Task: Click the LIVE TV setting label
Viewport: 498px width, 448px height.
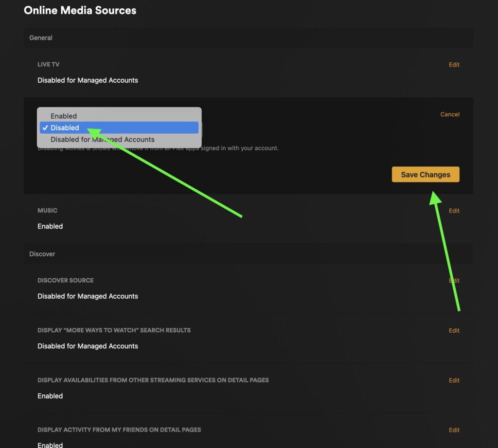Action: tap(49, 65)
